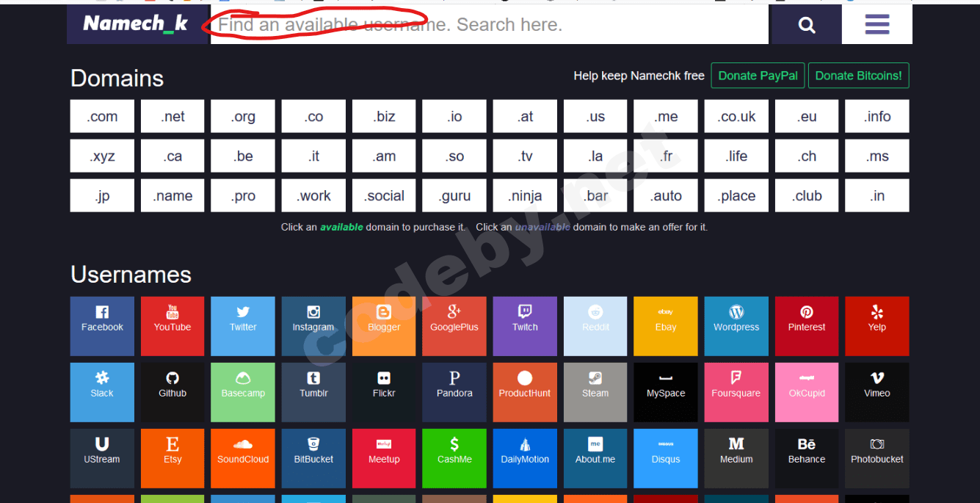Select the Twitter tile

coord(243,326)
